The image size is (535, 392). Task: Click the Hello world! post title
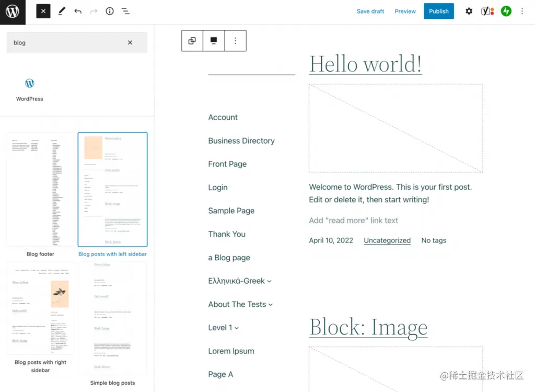click(x=365, y=64)
